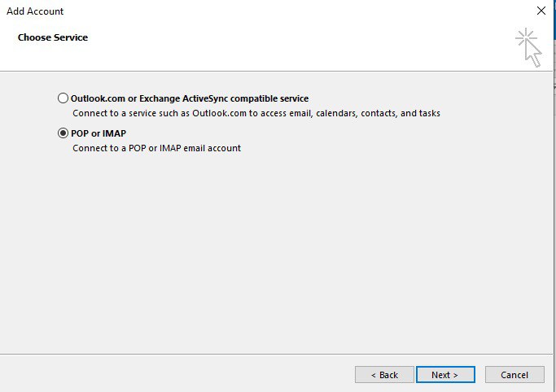The height and width of the screenshot is (392, 556).
Task: Click the Choose Service heading
Action: point(53,37)
